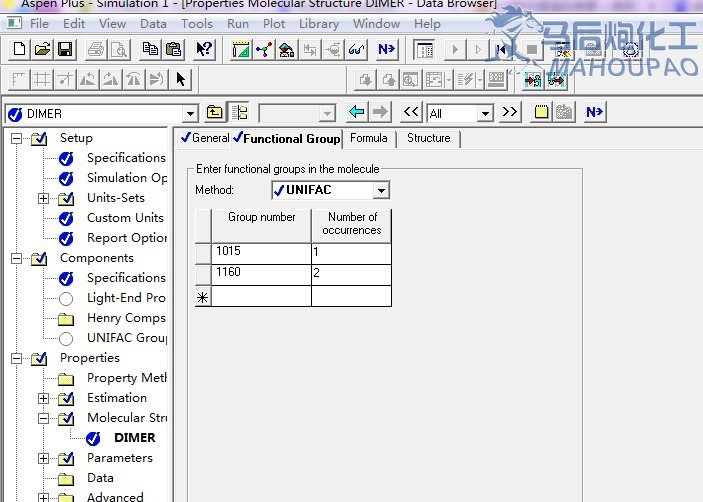Click empty group number cell in new row

[261, 296]
